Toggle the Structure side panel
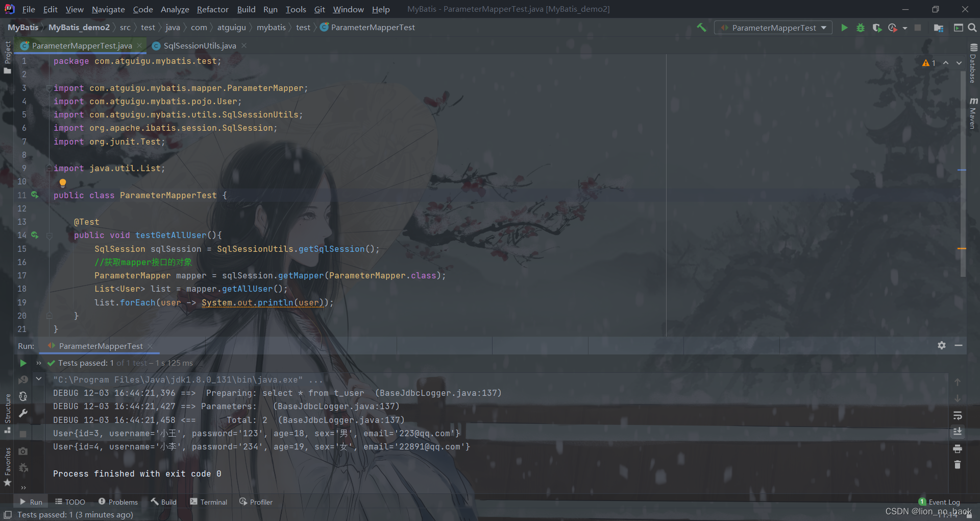Image resolution: width=980 pixels, height=521 pixels. point(7,414)
